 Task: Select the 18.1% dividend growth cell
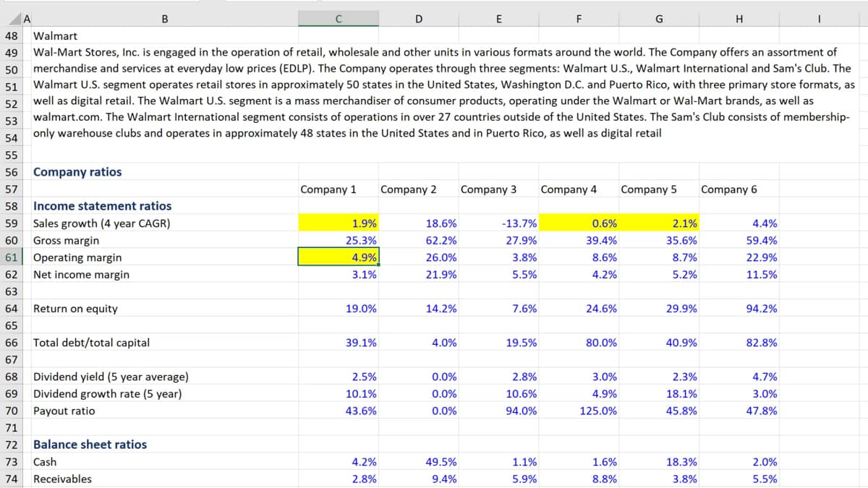659,394
